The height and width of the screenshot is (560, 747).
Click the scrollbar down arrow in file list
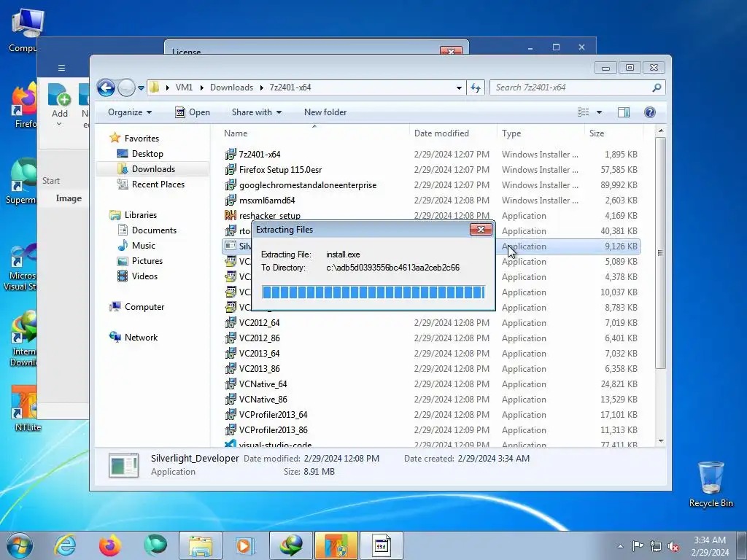(661, 441)
